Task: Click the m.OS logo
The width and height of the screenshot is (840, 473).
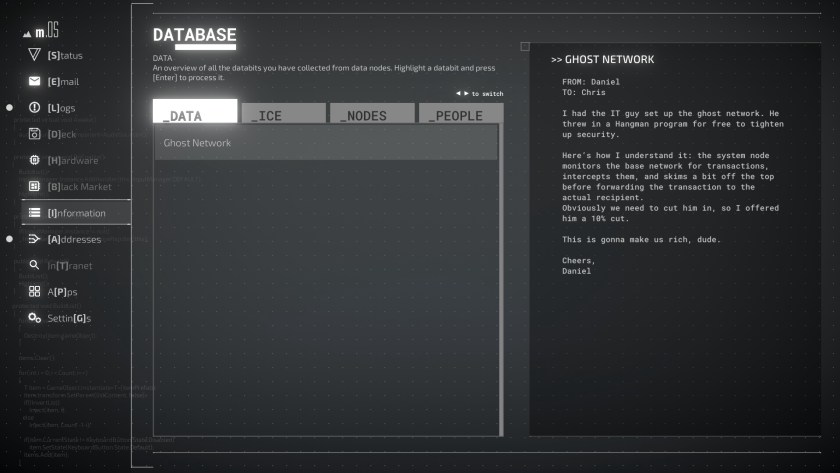Action: [42, 31]
